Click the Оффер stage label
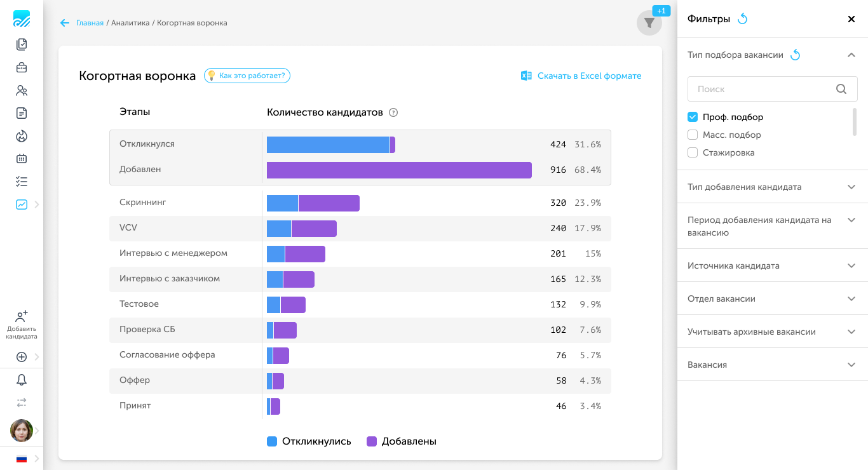868x470 pixels. click(x=135, y=380)
